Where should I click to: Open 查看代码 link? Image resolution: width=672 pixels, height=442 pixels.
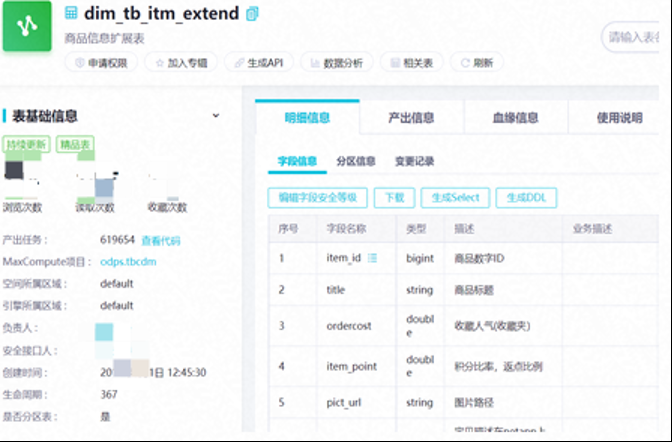point(161,241)
